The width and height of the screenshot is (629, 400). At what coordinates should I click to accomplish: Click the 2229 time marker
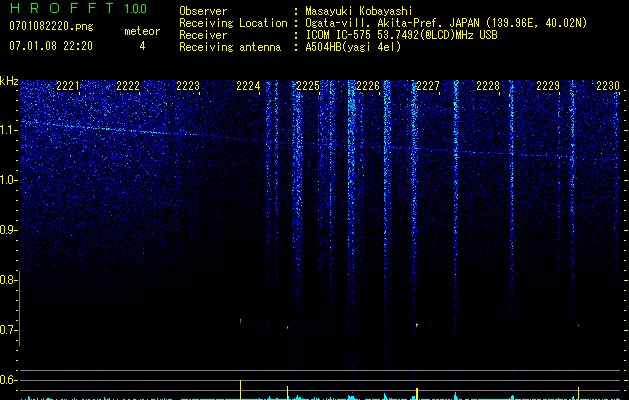click(548, 86)
